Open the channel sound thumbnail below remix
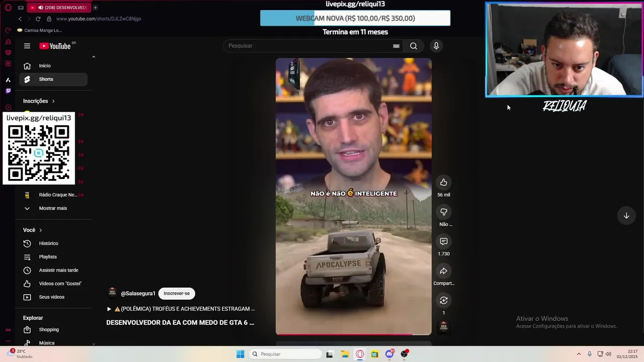 [444, 328]
